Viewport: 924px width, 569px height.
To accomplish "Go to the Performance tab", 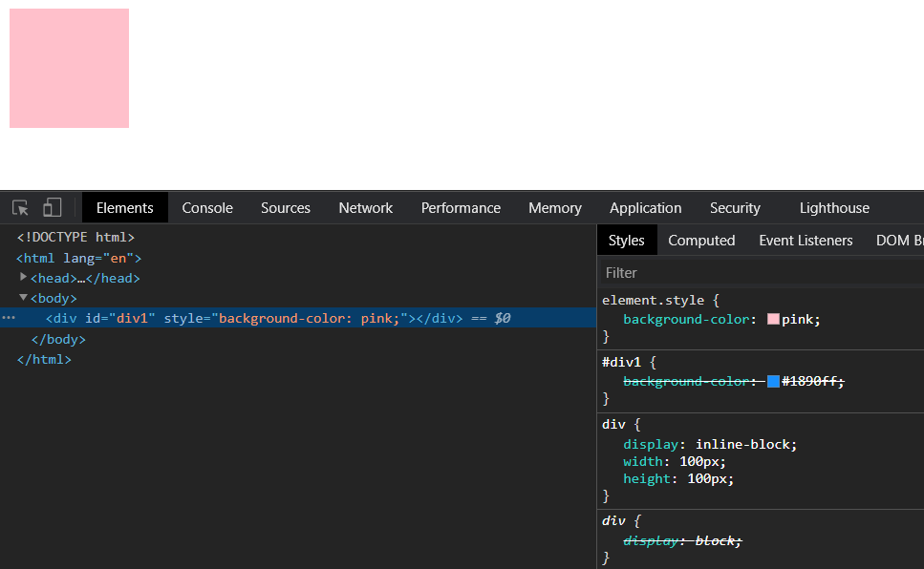I will [x=461, y=208].
